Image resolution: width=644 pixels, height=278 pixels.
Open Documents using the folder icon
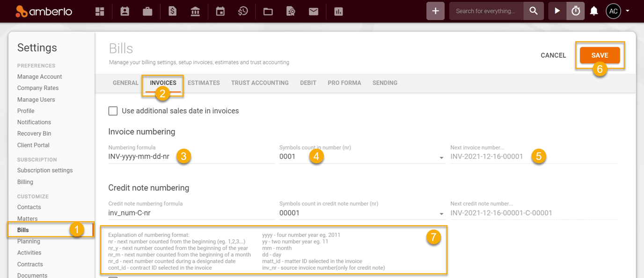point(267,11)
